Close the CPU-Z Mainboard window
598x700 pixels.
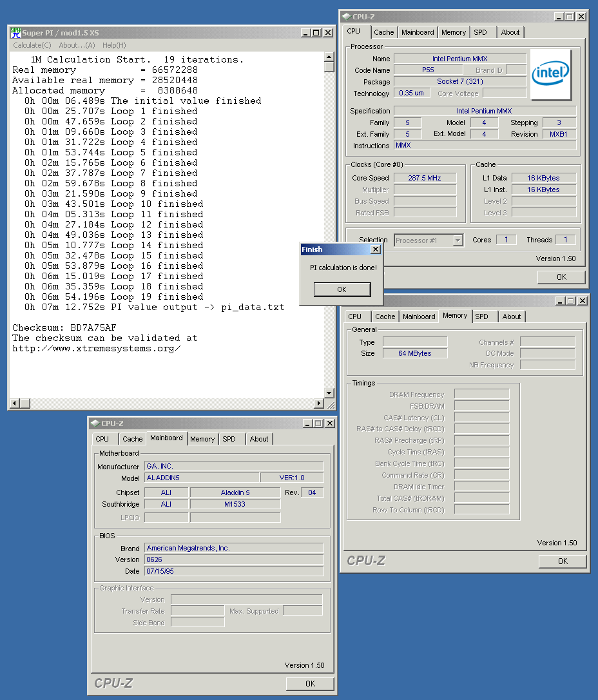330,423
